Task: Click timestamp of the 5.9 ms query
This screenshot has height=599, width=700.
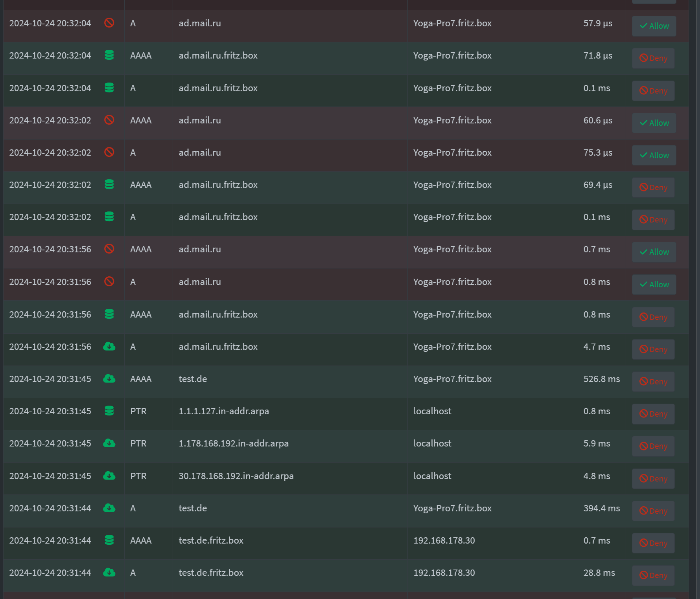Action: (x=50, y=443)
